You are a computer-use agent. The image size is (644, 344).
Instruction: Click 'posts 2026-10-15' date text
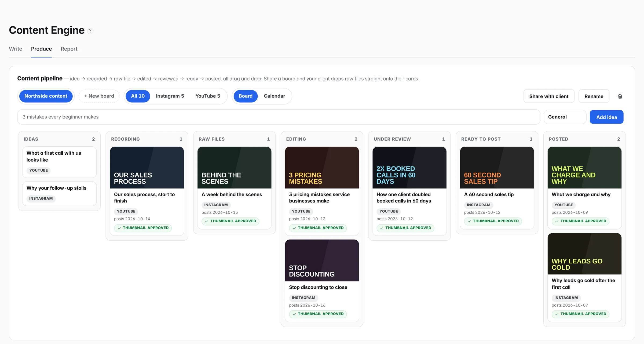[220, 212]
